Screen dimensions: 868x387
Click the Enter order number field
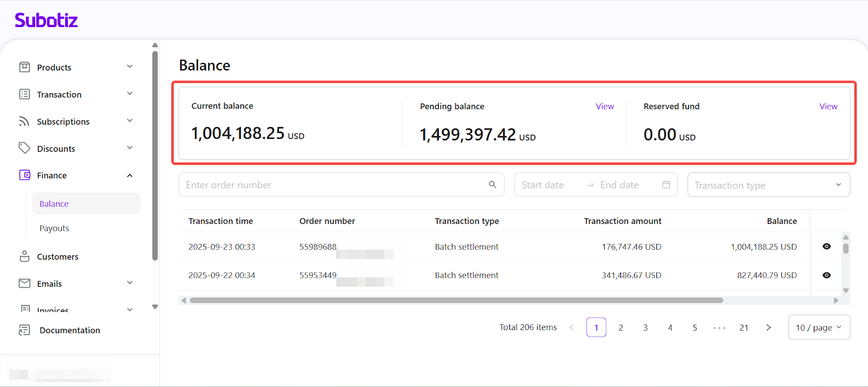334,185
